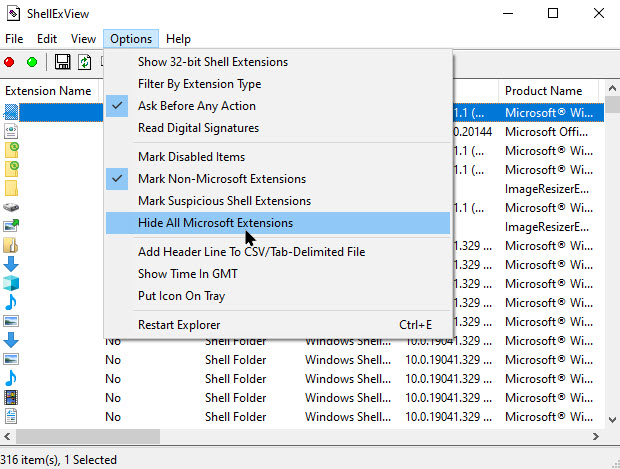Click the Refresh toolbar icon

pyautogui.click(x=84, y=62)
